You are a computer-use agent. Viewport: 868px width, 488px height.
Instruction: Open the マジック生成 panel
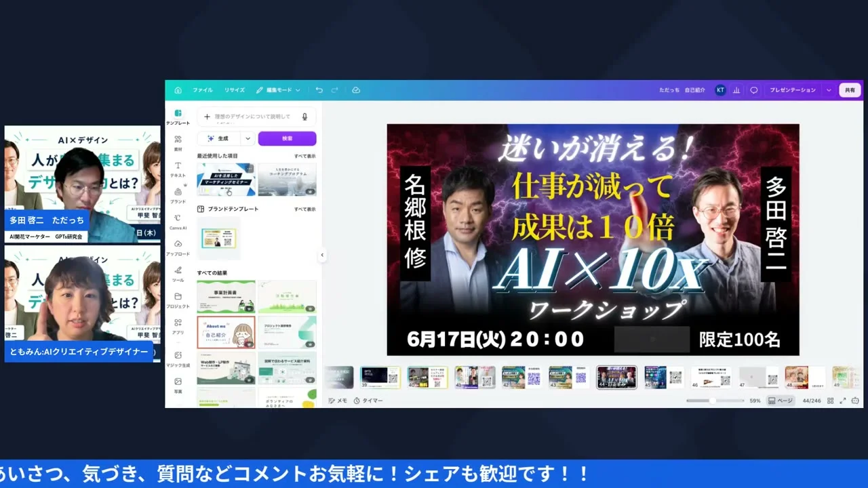(x=178, y=359)
